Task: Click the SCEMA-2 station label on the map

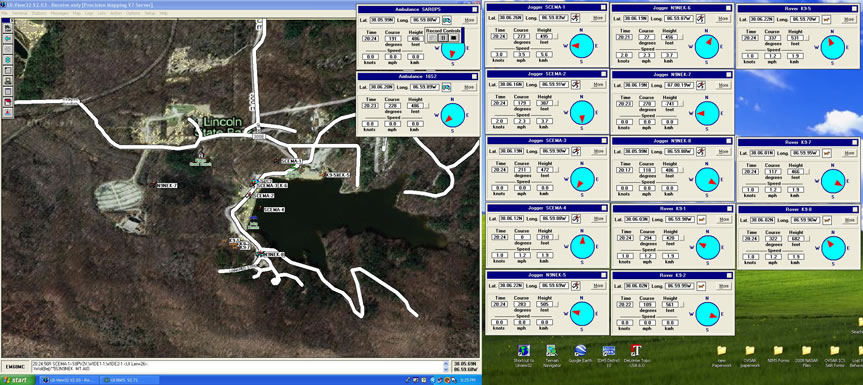Action: pyautogui.click(x=264, y=195)
